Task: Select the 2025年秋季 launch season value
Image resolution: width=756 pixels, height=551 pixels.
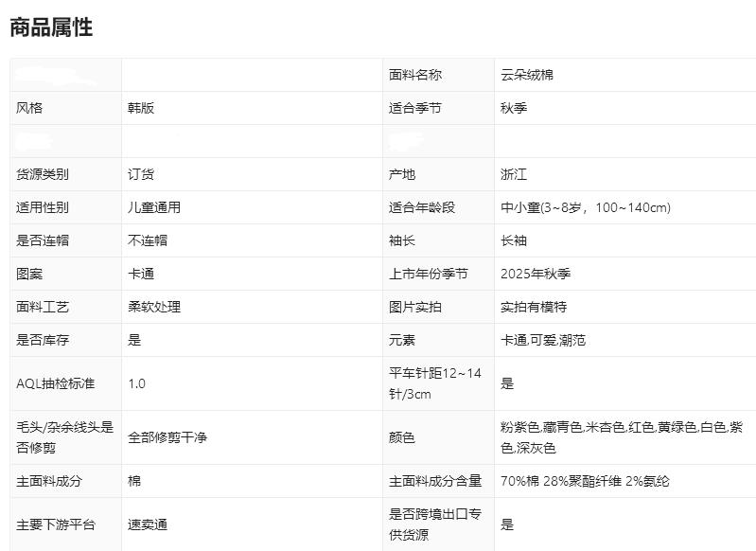Action: tap(536, 274)
